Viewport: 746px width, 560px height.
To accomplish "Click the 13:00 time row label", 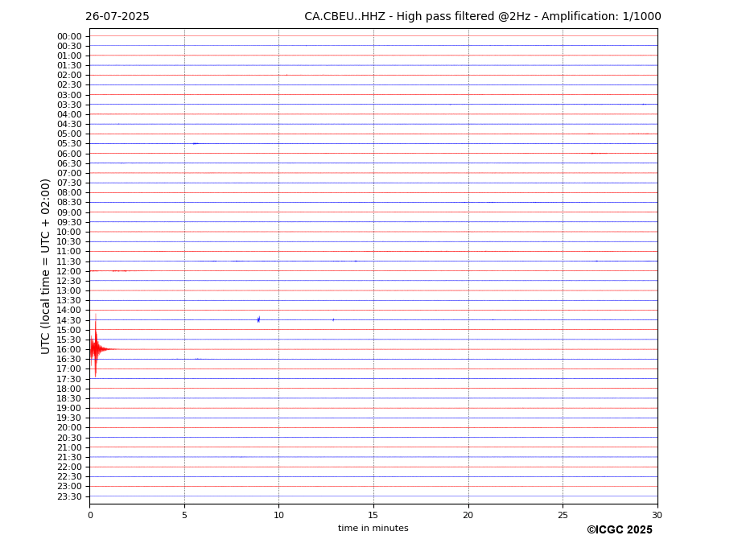I will (x=69, y=290).
